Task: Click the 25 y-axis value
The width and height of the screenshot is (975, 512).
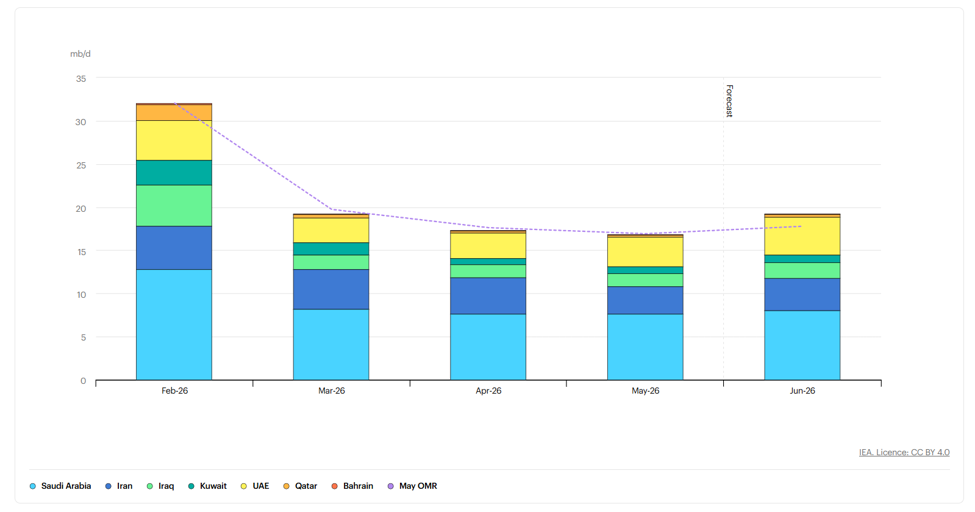Action: point(81,165)
